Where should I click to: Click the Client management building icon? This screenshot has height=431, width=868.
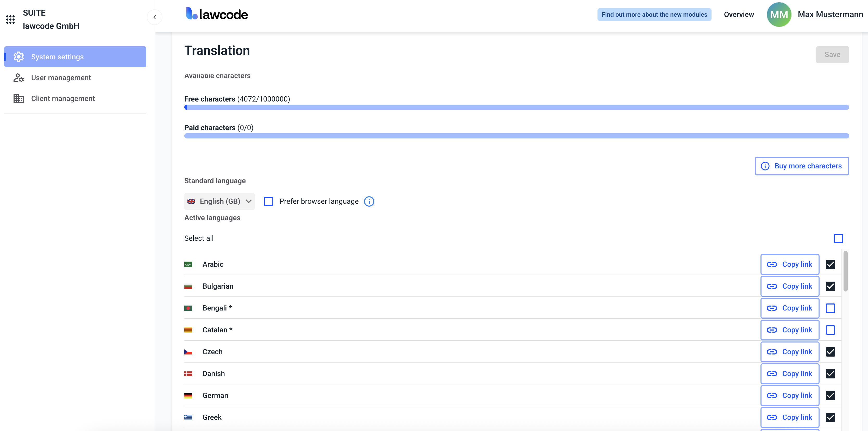click(18, 98)
